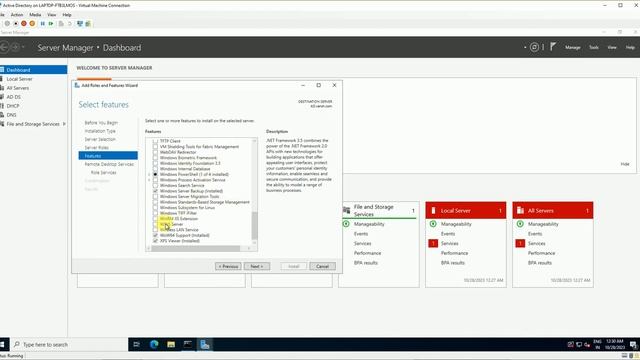The image size is (640, 360).
Task: Check VM Shielding Tools for Fabric Management
Action: pyautogui.click(x=155, y=147)
